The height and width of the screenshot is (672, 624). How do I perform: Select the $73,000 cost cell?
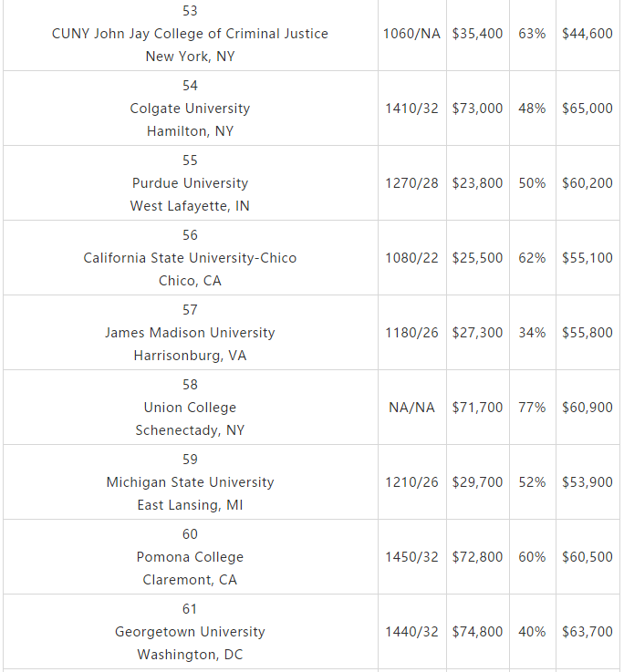click(x=477, y=108)
